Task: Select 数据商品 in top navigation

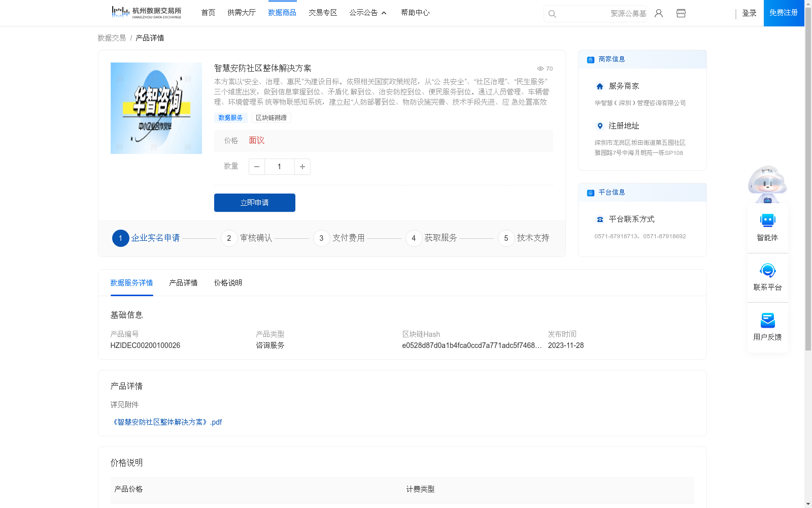Action: (x=282, y=13)
